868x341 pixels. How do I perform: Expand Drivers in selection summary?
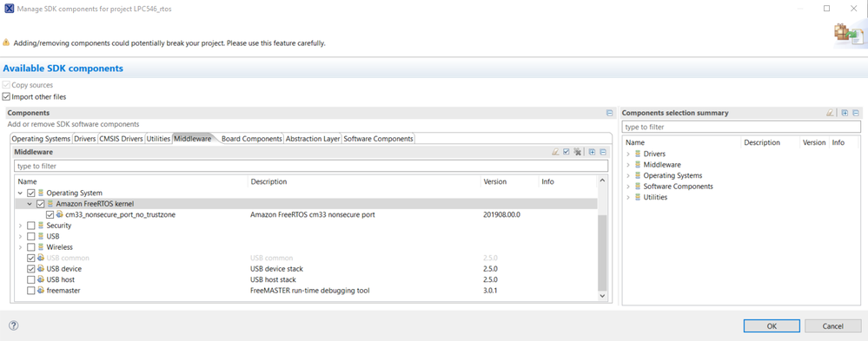pos(628,154)
